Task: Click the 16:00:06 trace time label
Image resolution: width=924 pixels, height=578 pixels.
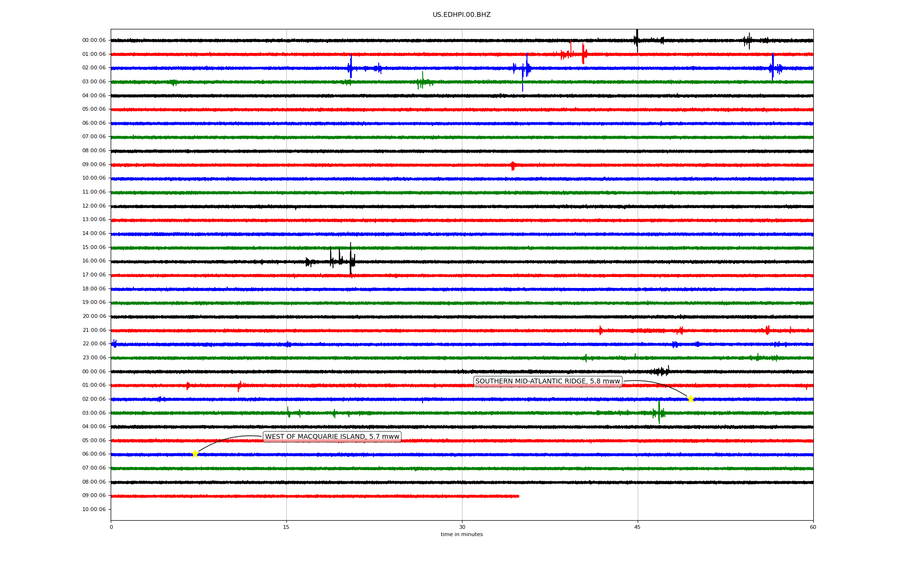Action: (94, 261)
